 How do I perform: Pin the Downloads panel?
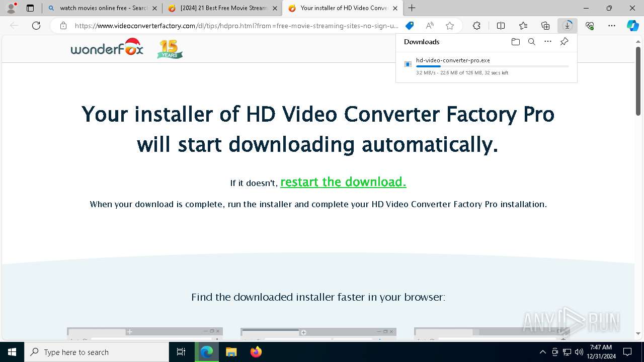coord(564,42)
